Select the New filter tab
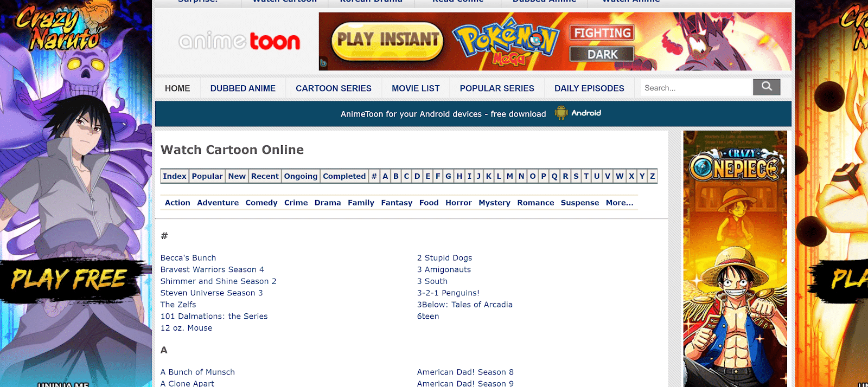Screen dimensions: 868x387 coord(237,176)
